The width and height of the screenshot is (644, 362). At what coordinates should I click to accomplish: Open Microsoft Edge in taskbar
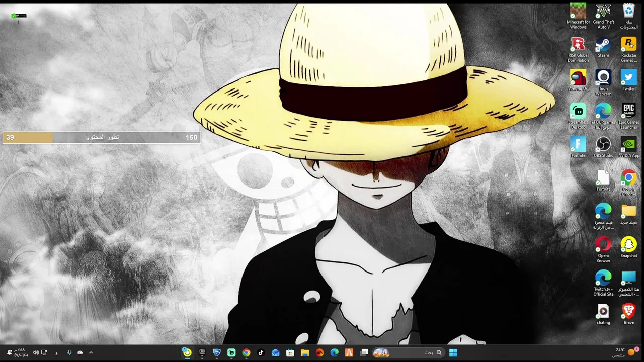335,352
